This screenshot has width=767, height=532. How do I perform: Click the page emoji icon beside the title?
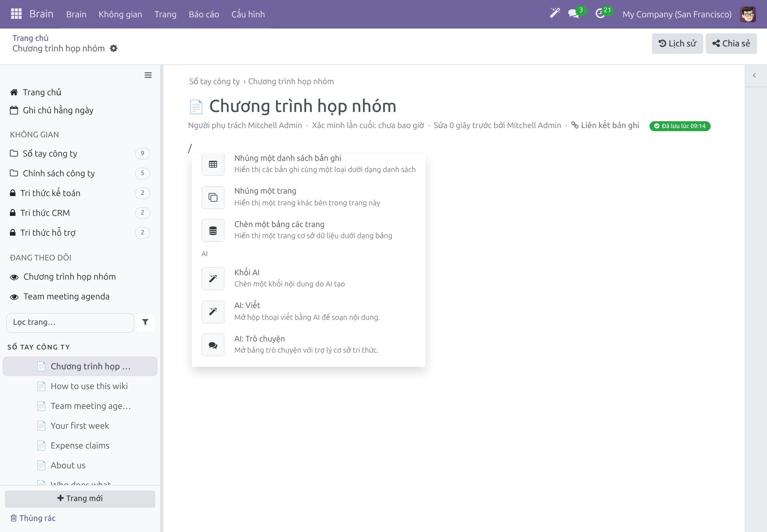point(196,107)
